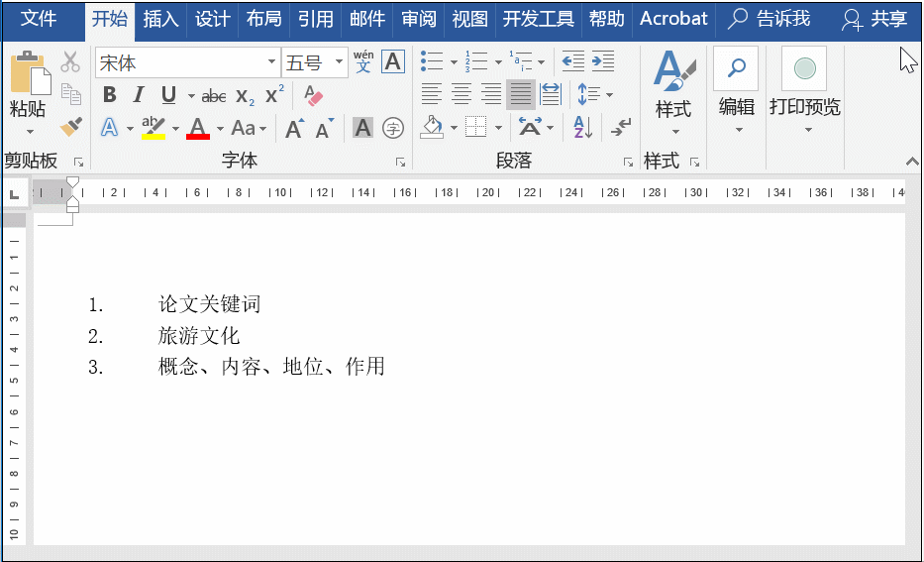Toggle bold formatting
The width and height of the screenshot is (924, 562).
tap(110, 95)
